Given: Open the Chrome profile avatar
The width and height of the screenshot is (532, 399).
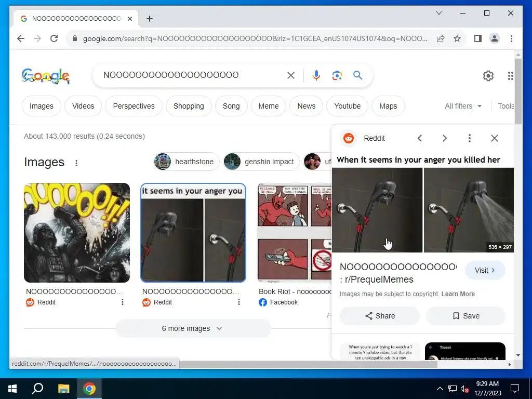Looking at the screenshot, I should (495, 38).
